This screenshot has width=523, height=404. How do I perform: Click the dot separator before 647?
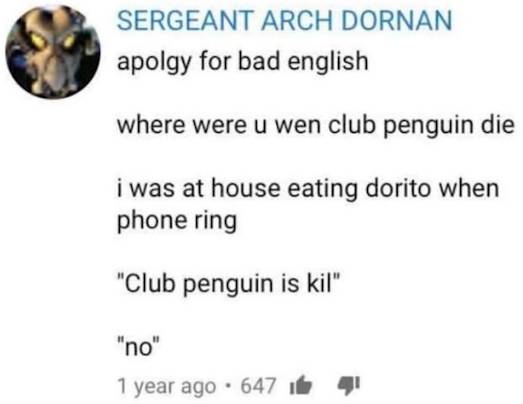(x=228, y=386)
